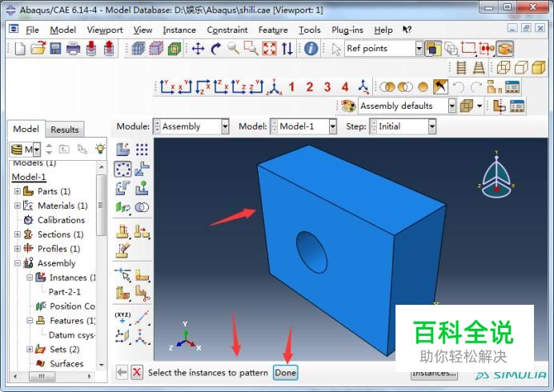Open the Instance menu
Screen dimensions: 554x392
179,30
